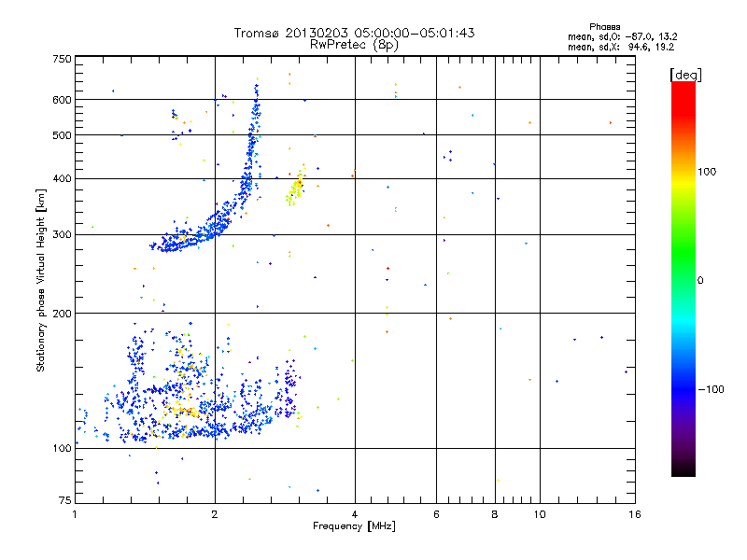Click the blue F-layer trace near 300 km
The image size is (747, 560).
tap(190, 236)
